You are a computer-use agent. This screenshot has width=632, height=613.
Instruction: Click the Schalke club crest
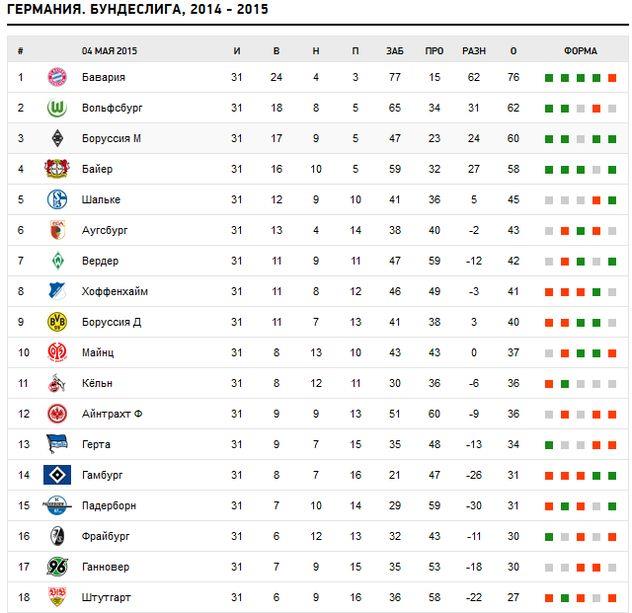pyautogui.click(x=57, y=200)
